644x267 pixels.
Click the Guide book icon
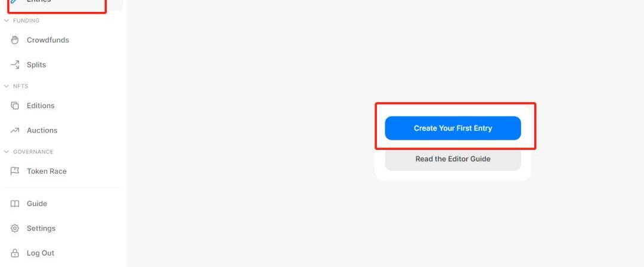(15, 204)
